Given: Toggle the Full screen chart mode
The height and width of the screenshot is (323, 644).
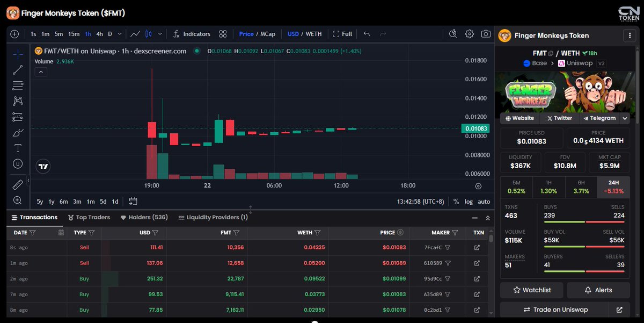Looking at the screenshot, I should point(342,34).
